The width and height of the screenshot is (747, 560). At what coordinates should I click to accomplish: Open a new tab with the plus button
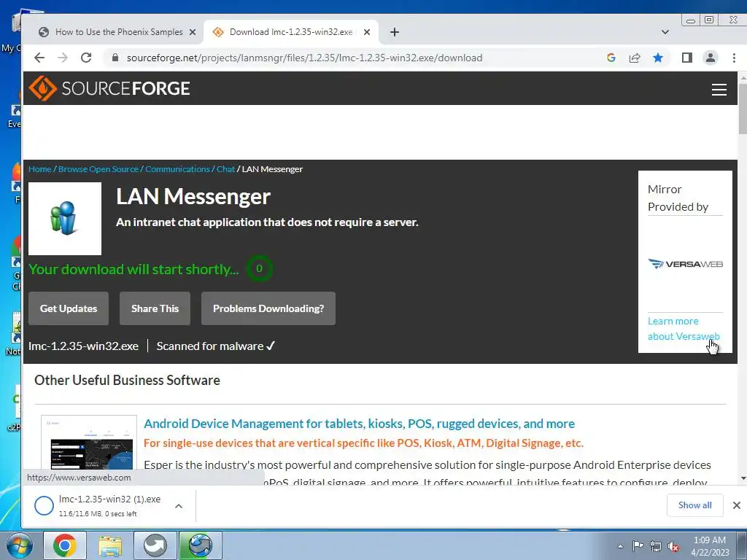[395, 32]
